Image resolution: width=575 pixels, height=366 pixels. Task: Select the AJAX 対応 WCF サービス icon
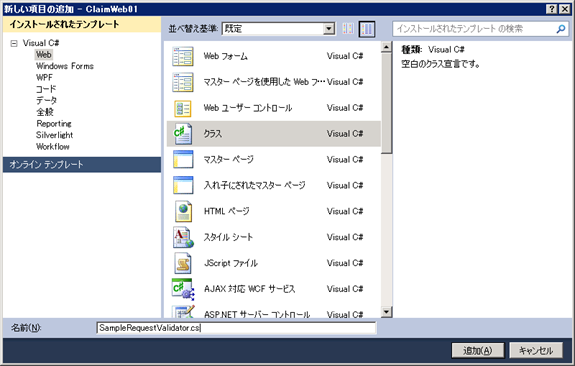183,289
